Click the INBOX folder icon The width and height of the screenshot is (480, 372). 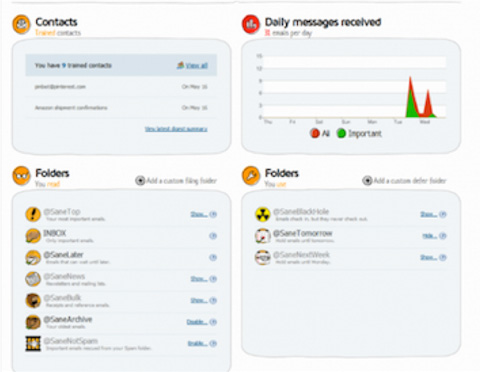coord(33,236)
